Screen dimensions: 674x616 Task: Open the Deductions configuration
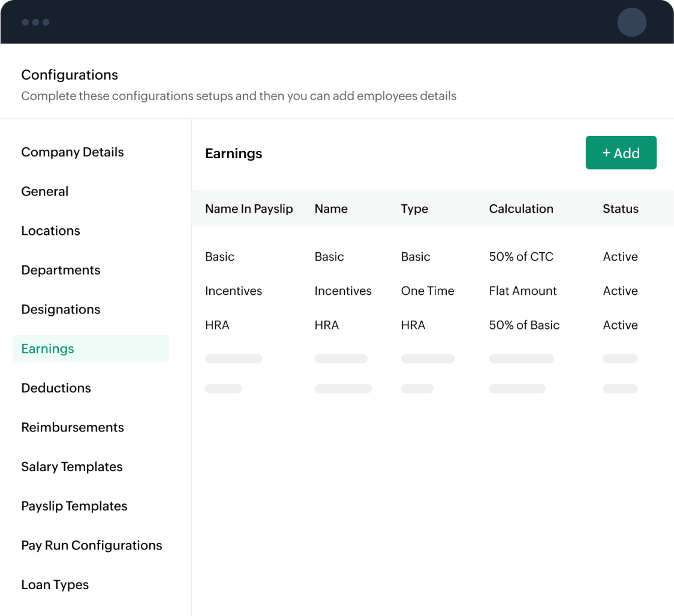56,388
